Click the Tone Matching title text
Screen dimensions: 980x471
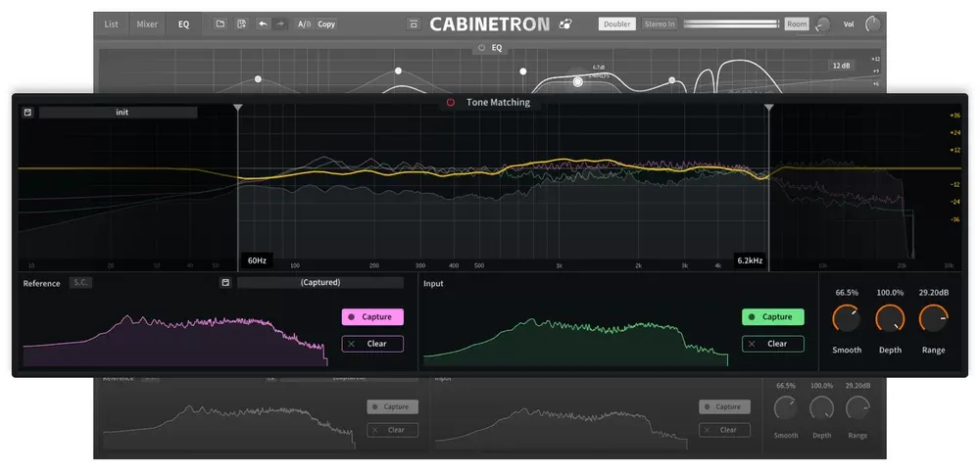(498, 103)
